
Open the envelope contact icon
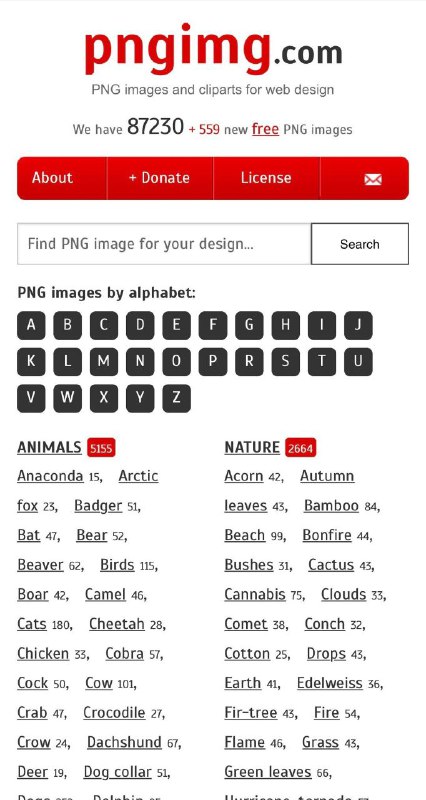(373, 179)
